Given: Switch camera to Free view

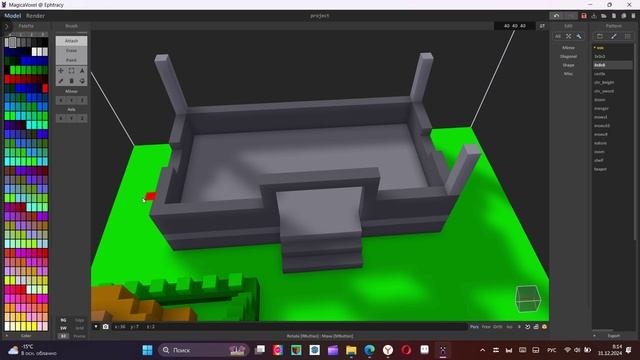Looking at the screenshot, I should point(486,327).
